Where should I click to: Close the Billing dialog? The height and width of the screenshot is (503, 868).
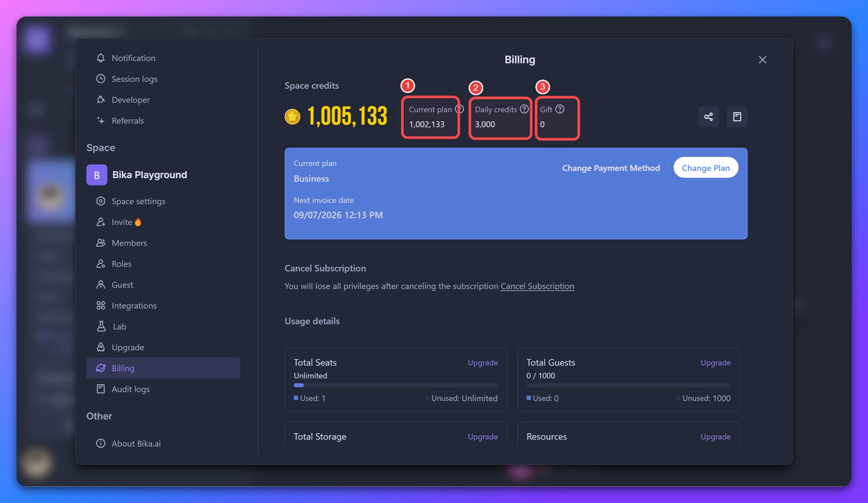coord(762,60)
